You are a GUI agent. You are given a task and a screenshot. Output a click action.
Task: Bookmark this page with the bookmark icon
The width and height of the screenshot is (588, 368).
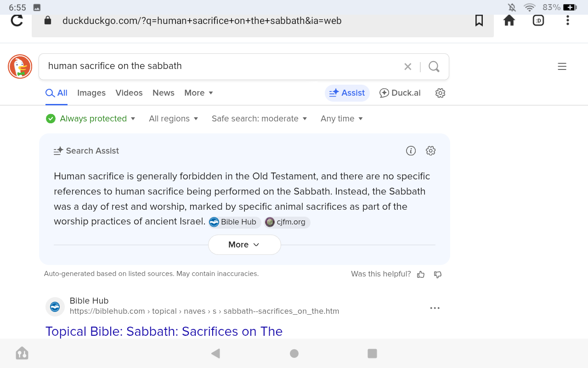tap(479, 21)
